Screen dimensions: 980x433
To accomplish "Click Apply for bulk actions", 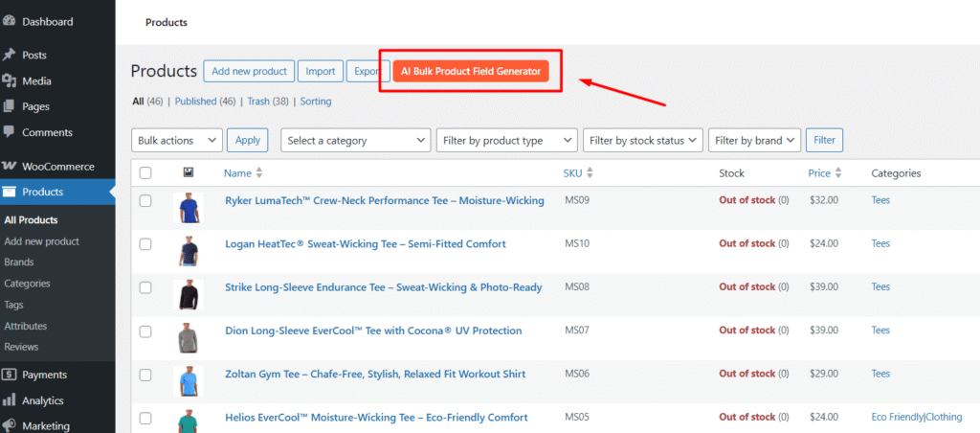I will point(248,140).
